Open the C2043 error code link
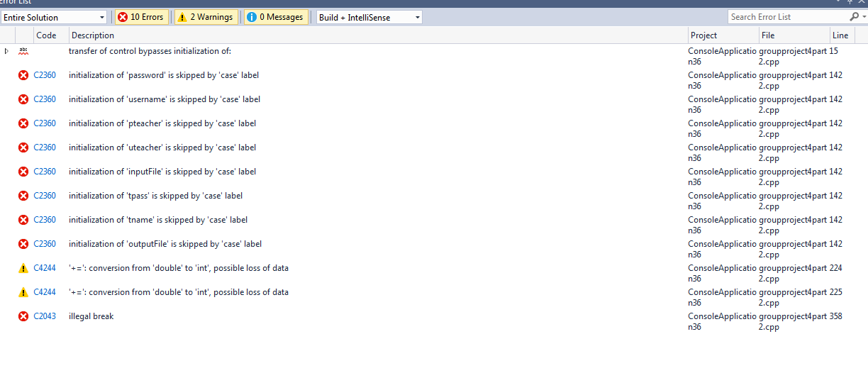 (x=45, y=316)
